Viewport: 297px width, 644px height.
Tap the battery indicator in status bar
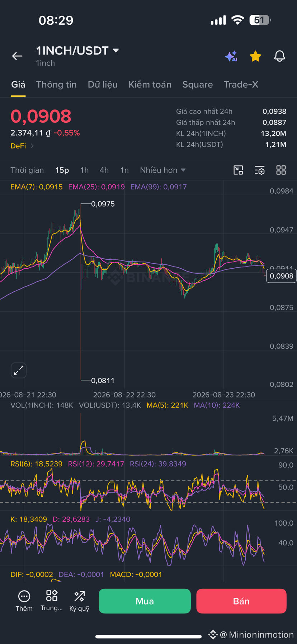(x=260, y=20)
